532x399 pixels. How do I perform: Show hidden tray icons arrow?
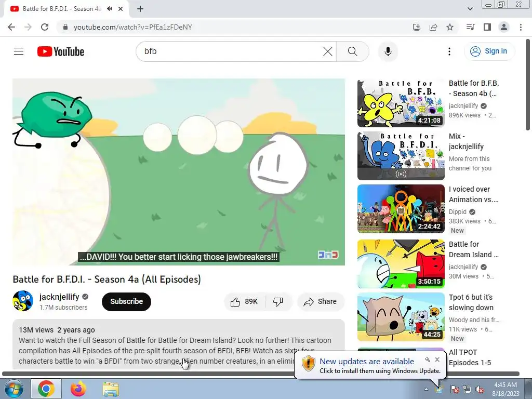426,389
